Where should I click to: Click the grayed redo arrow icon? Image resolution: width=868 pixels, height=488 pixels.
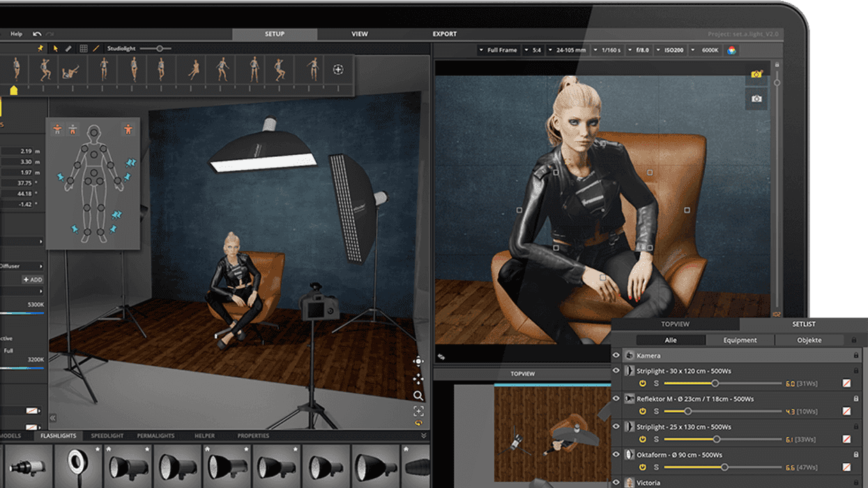50,33
